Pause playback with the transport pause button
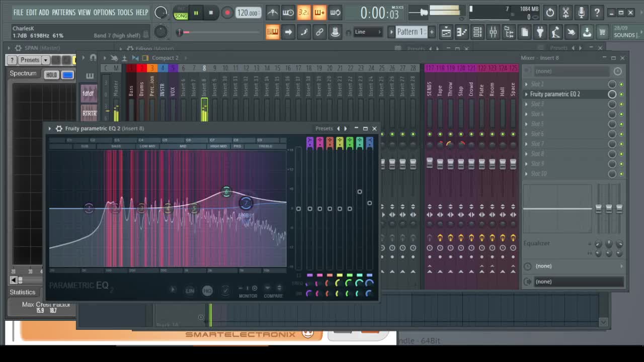 coord(196,13)
